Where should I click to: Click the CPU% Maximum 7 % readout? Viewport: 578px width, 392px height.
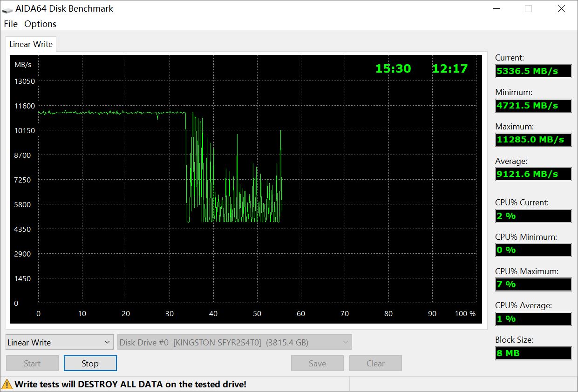[533, 284]
